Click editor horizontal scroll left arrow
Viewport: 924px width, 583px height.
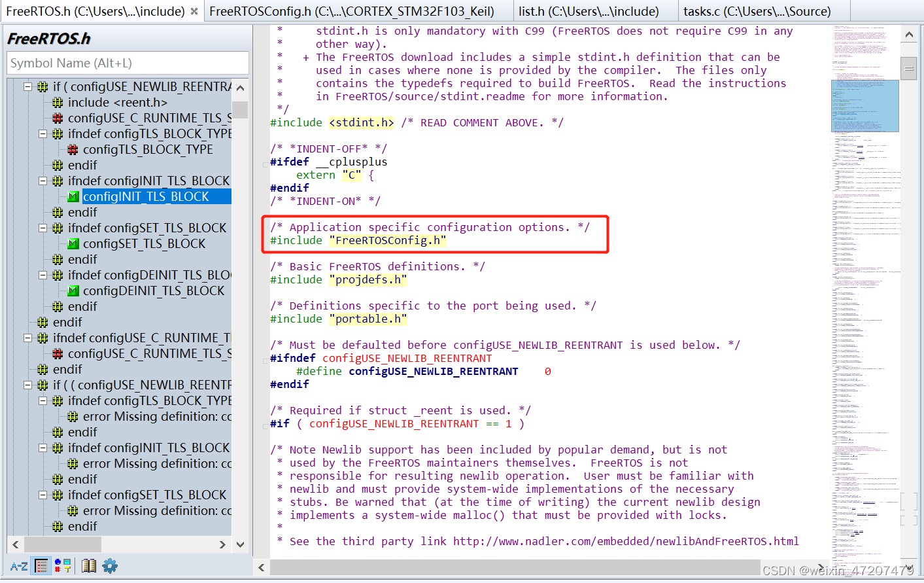(262, 567)
